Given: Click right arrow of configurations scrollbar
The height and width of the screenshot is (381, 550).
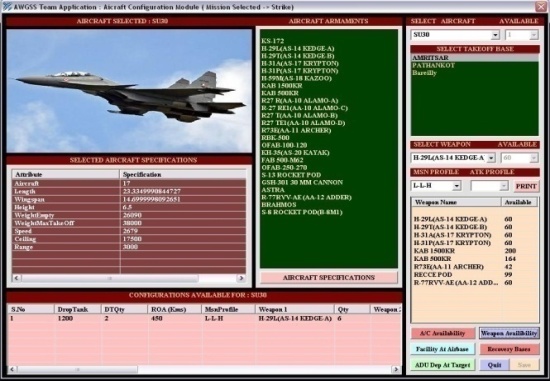Looking at the screenshot, I should coord(396,369).
